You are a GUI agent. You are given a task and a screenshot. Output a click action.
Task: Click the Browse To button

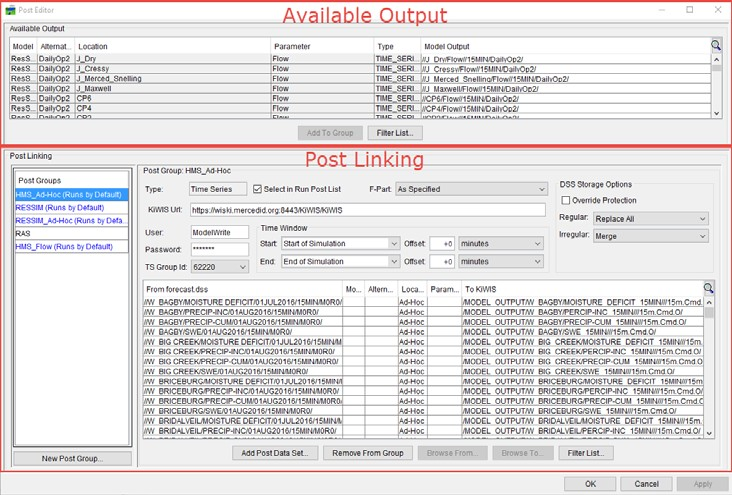523,453
